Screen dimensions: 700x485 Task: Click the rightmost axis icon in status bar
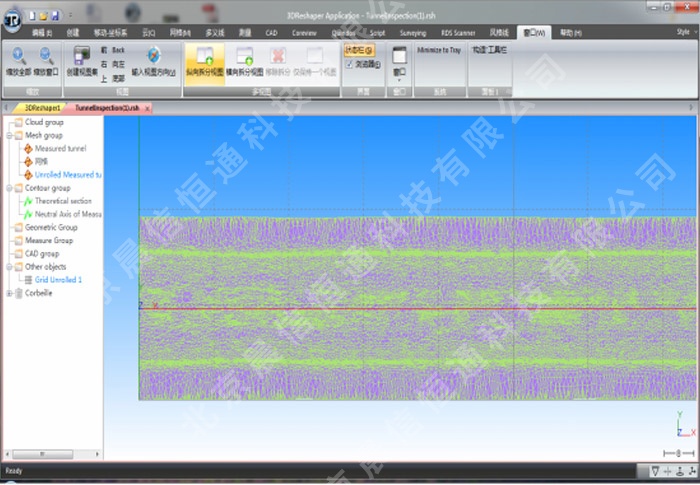(x=692, y=471)
